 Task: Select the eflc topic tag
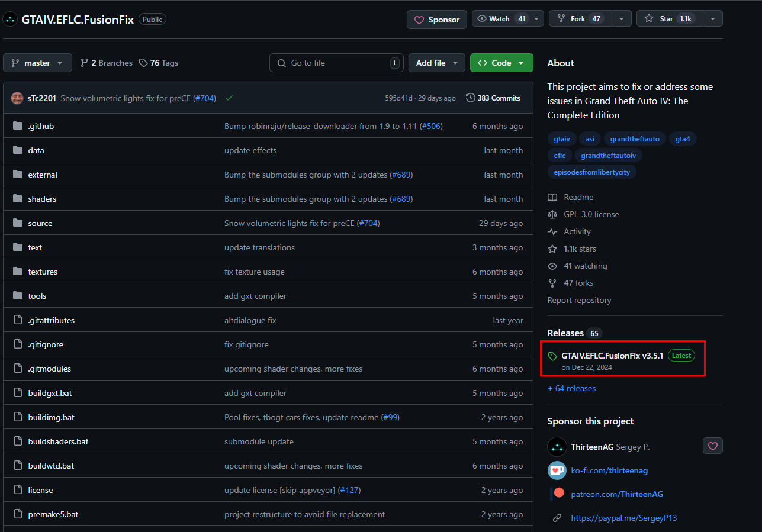560,156
